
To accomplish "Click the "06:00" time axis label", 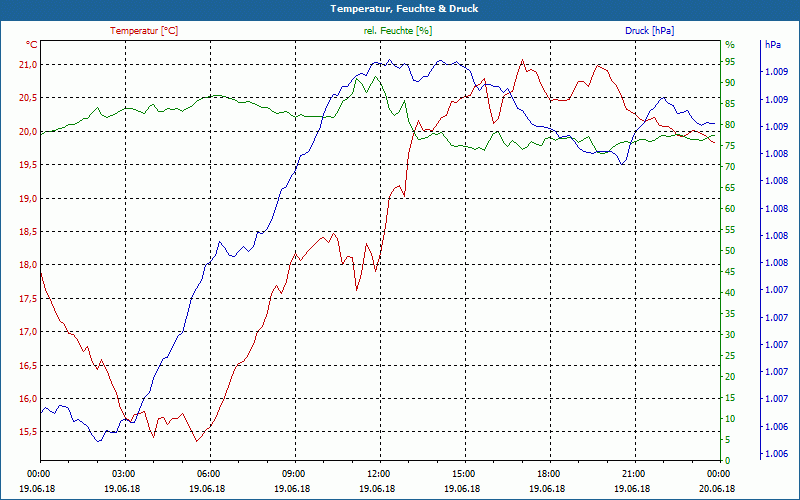I will pyautogui.click(x=207, y=473).
